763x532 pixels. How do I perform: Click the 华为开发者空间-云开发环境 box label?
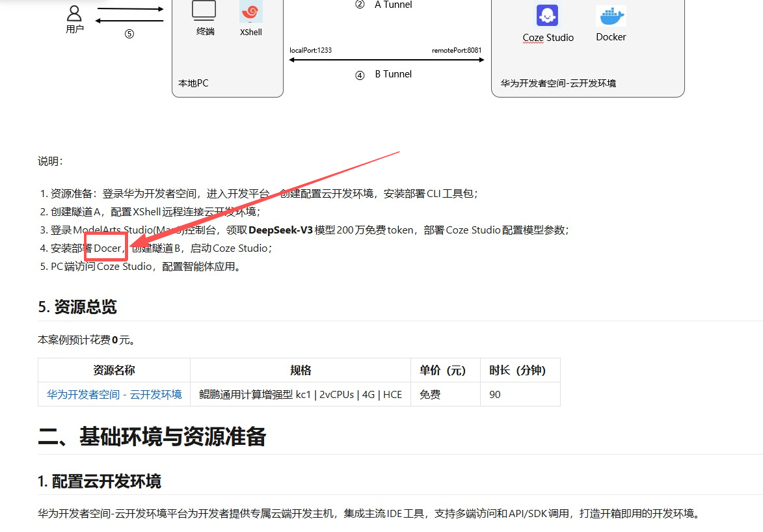[587, 83]
